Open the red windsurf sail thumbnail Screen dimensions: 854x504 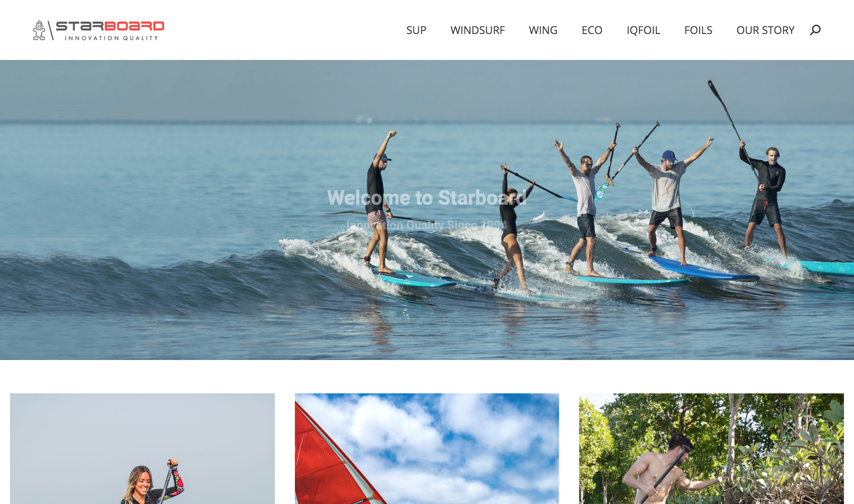[427, 449]
